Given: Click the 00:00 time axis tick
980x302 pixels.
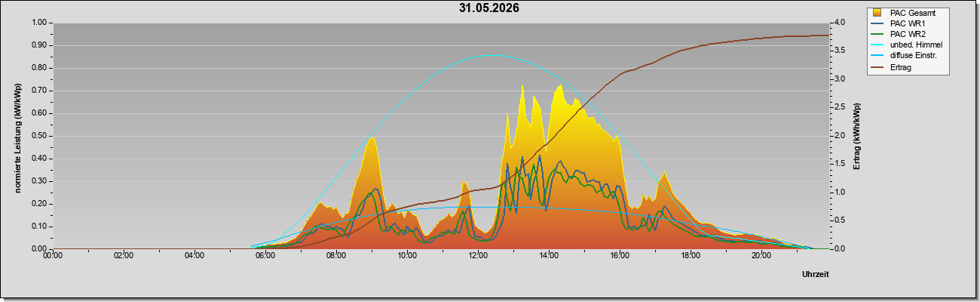Looking at the screenshot, I should click(x=53, y=256).
